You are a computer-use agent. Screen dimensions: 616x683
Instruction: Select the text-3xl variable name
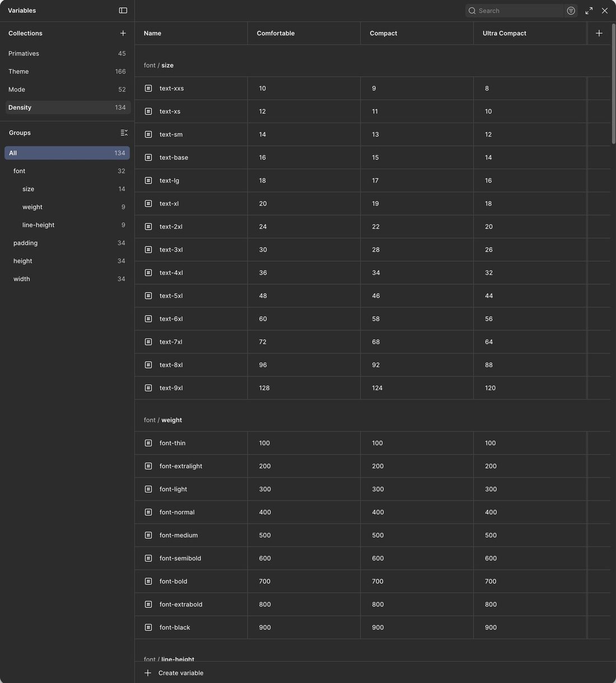[171, 250]
